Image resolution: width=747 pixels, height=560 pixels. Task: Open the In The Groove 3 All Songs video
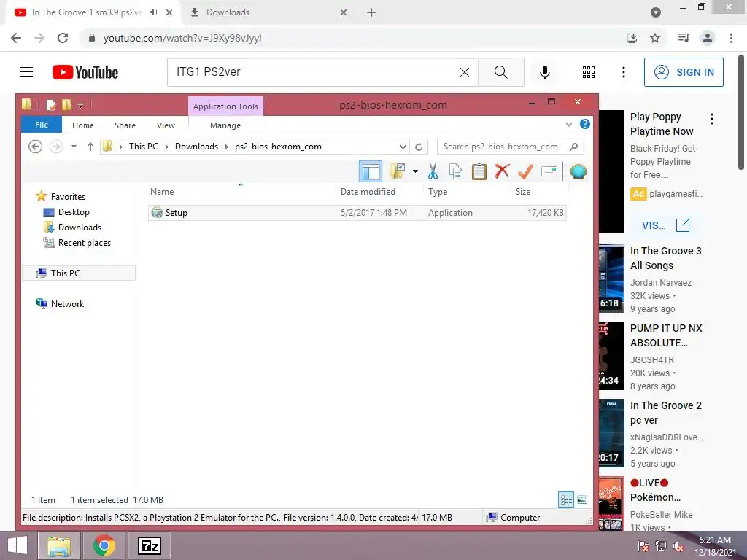(x=665, y=258)
